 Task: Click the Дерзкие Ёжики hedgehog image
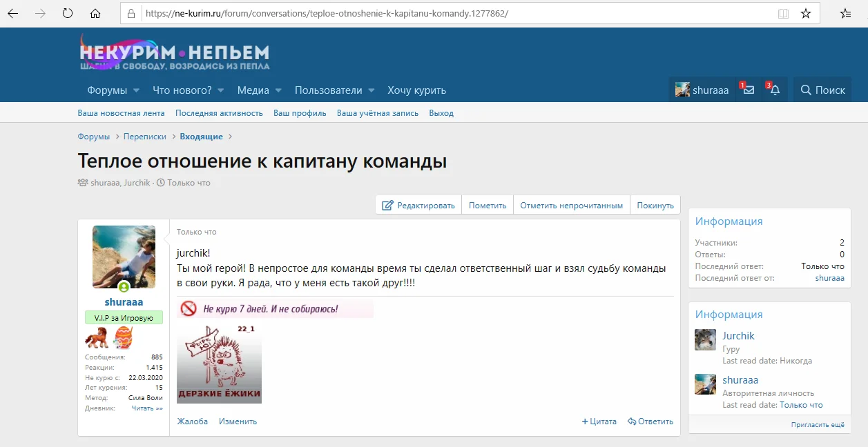(x=219, y=363)
